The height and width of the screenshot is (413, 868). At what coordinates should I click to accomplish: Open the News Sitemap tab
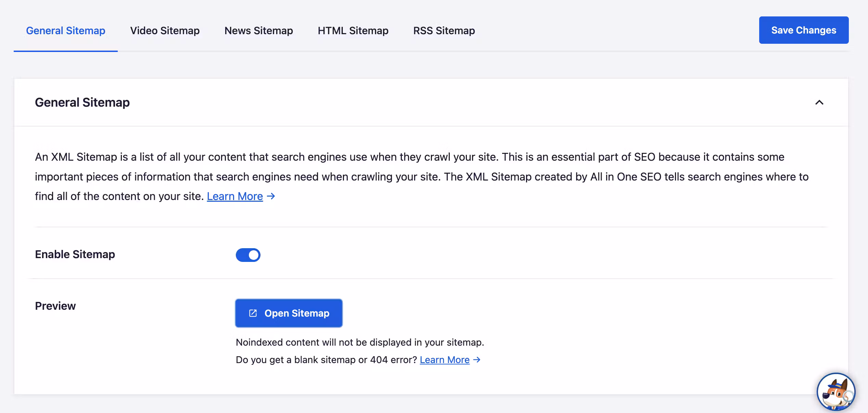click(258, 31)
